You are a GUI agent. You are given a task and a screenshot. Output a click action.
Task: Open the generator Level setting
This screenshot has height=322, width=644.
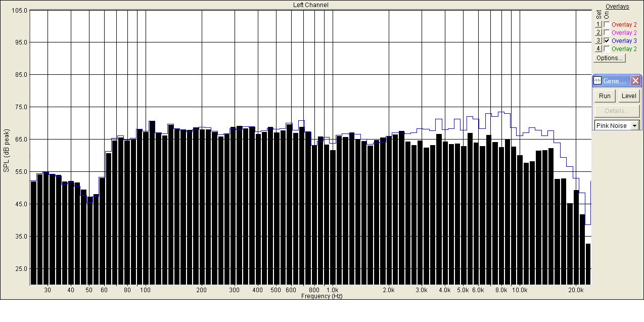[629, 96]
